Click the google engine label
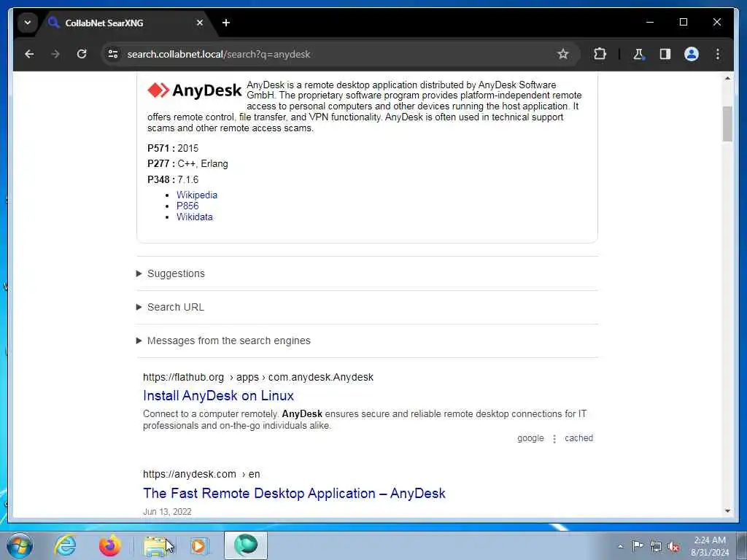 pyautogui.click(x=530, y=438)
